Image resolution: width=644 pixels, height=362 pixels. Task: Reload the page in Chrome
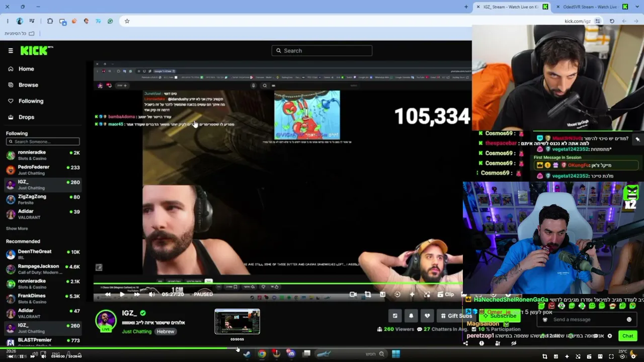612,21
